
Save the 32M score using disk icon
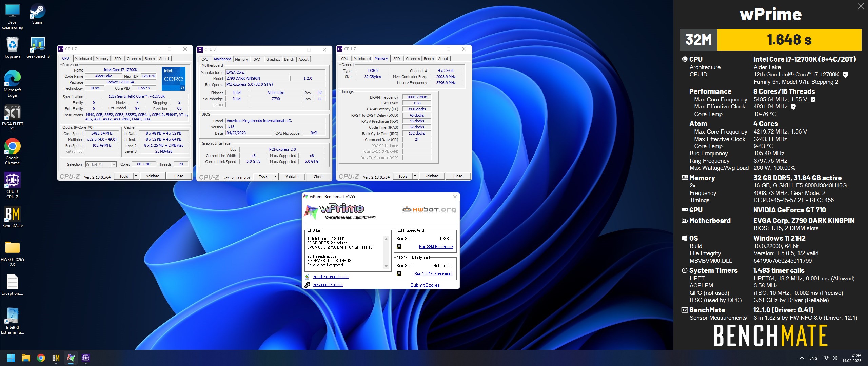(399, 247)
